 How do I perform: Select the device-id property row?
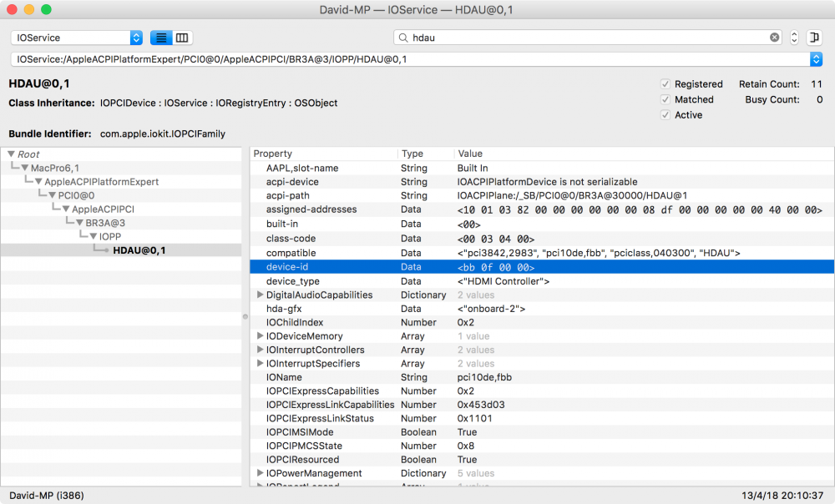tap(542, 267)
